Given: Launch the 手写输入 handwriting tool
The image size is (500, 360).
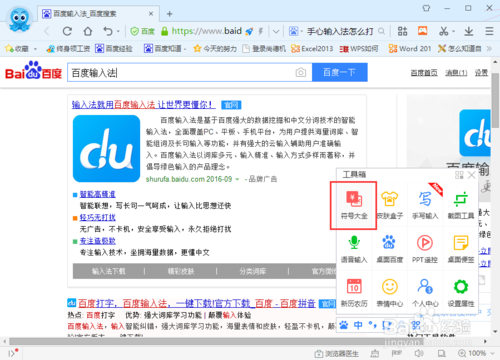Looking at the screenshot, I should [425, 205].
